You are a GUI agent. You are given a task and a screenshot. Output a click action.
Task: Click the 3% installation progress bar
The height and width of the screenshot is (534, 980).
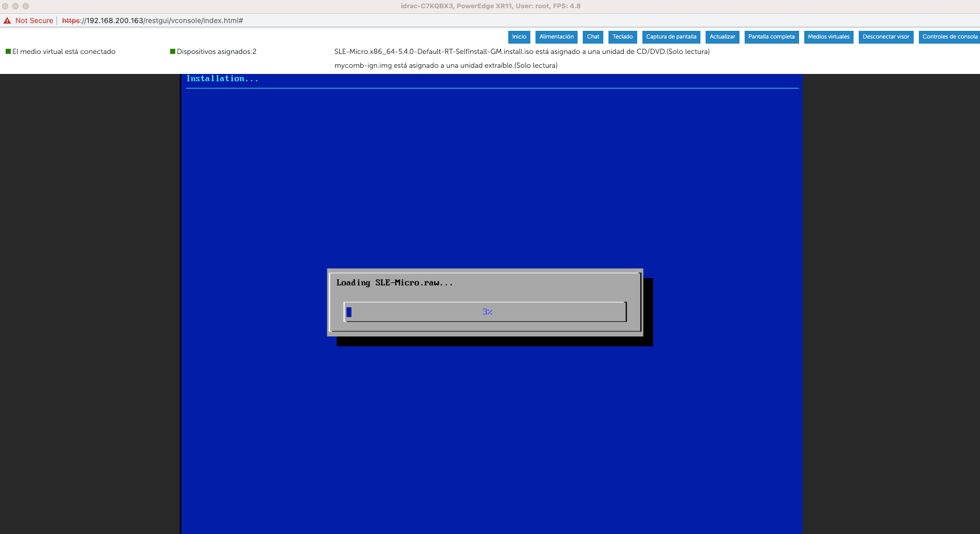point(485,312)
